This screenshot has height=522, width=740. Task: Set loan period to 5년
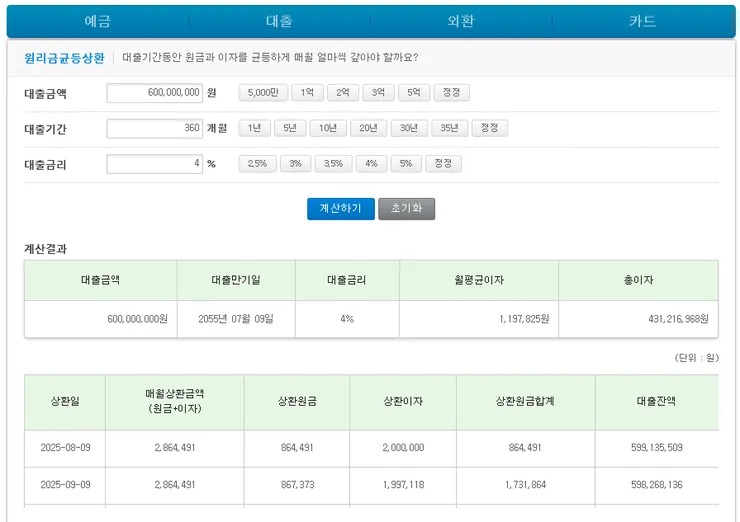point(290,128)
